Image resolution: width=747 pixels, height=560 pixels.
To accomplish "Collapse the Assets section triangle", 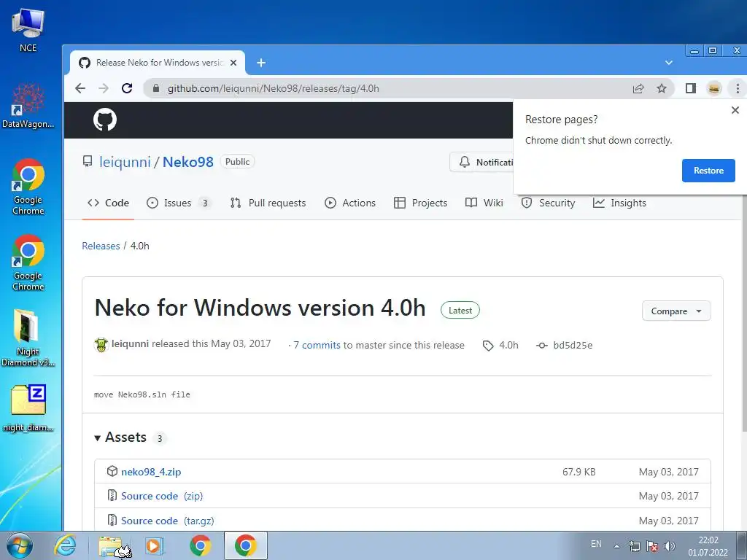I will tap(97, 438).
